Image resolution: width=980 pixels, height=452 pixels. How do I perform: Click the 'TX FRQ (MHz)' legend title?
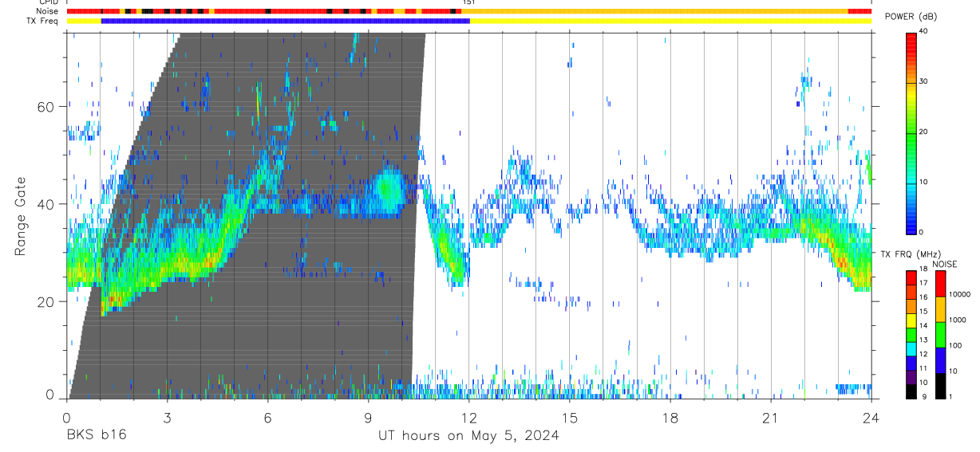coord(909,254)
